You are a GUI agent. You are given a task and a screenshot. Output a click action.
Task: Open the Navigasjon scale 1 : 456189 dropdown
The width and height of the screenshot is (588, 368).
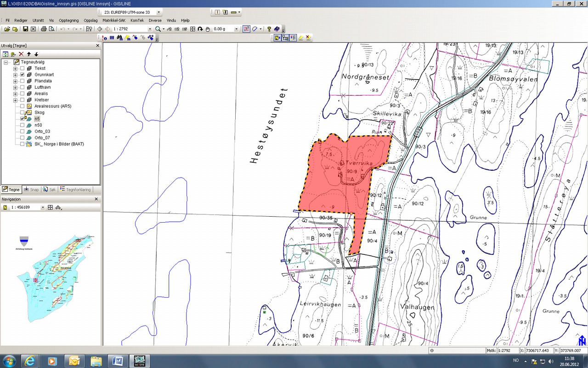(x=43, y=207)
